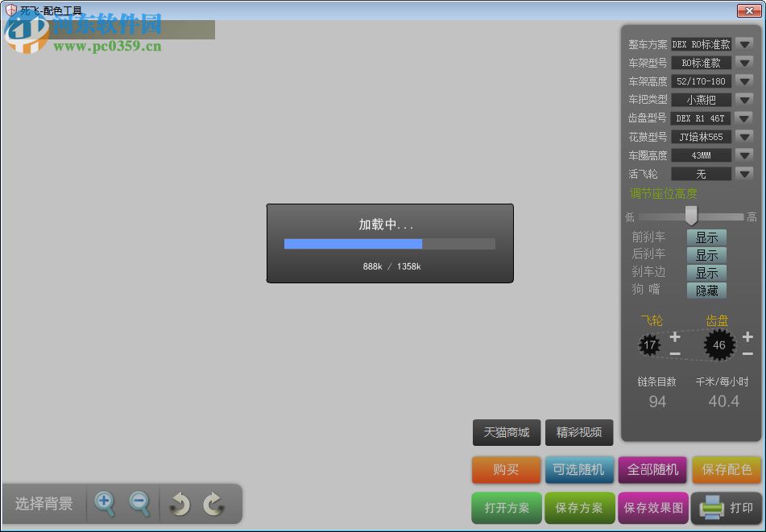Viewport: 766px width, 532px height.
Task: Click the chain link count 94
Action: pyautogui.click(x=657, y=402)
